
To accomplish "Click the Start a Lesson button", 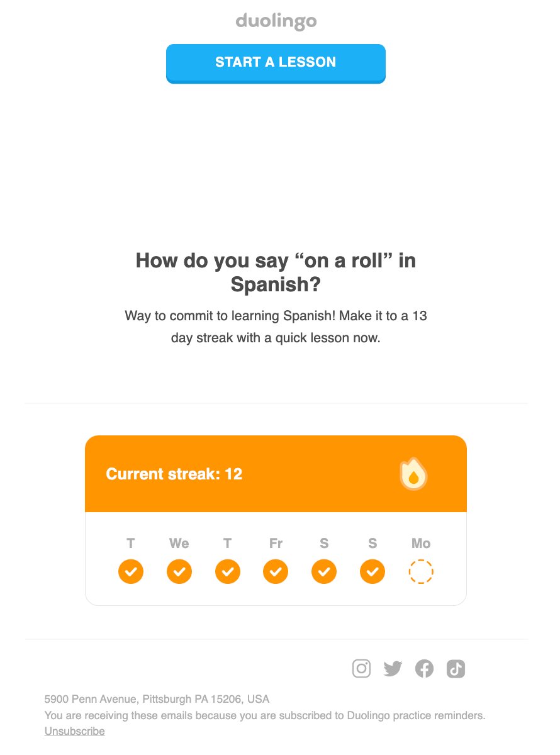I will (276, 63).
